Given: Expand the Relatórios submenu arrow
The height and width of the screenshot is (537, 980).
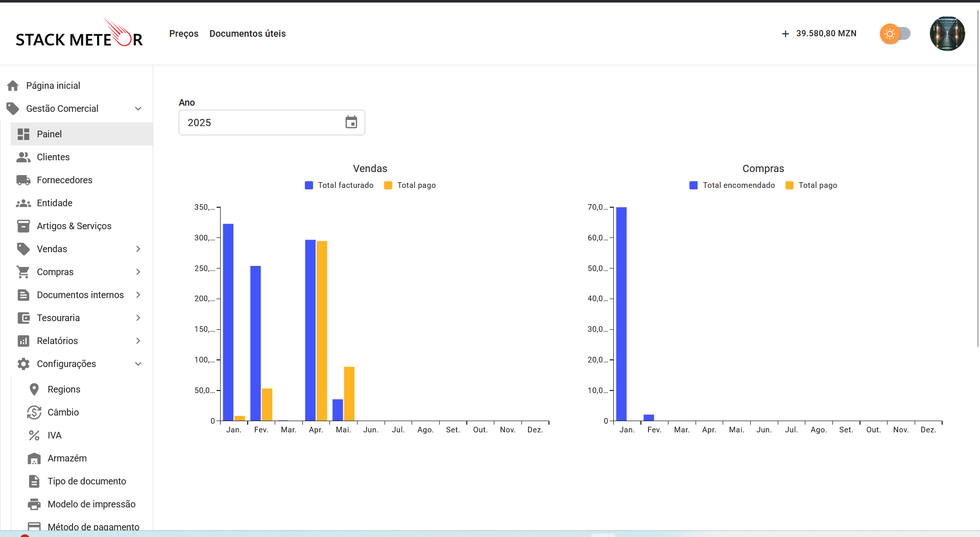Looking at the screenshot, I should tap(138, 340).
